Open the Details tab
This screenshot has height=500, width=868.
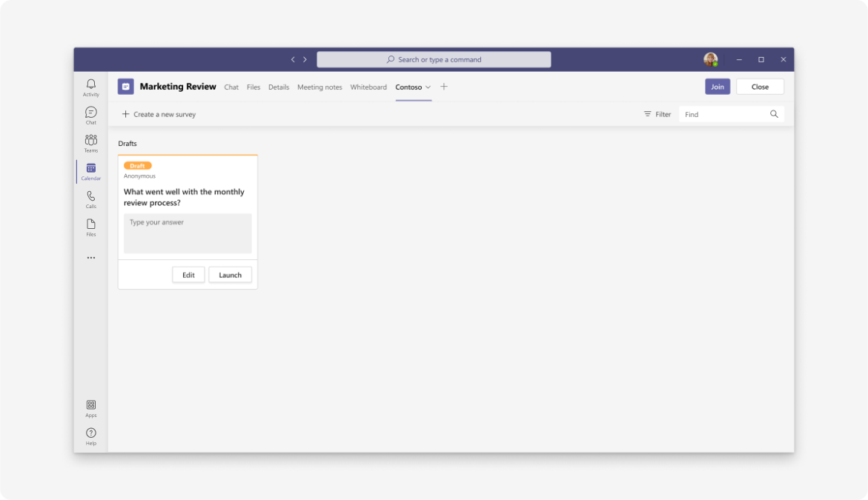[x=279, y=87]
